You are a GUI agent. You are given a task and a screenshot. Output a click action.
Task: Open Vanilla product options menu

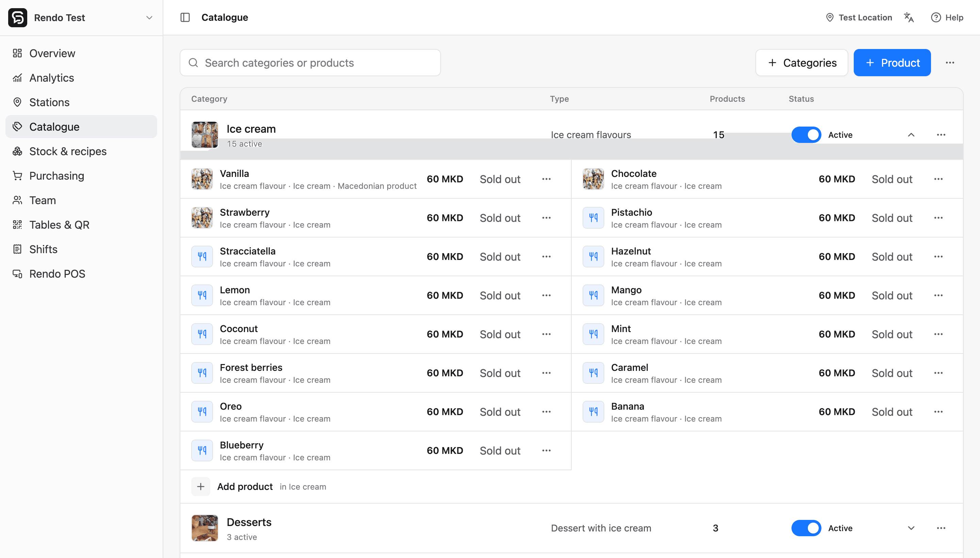click(546, 179)
